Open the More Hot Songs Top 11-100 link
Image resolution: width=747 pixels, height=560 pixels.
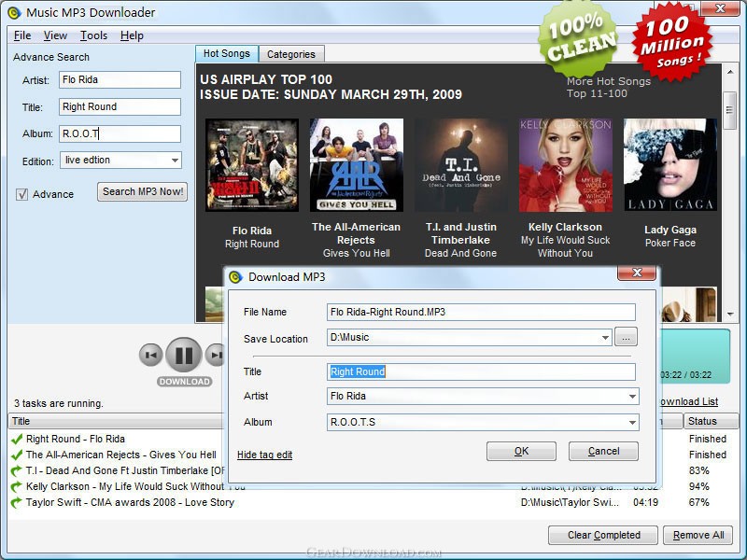click(x=609, y=87)
